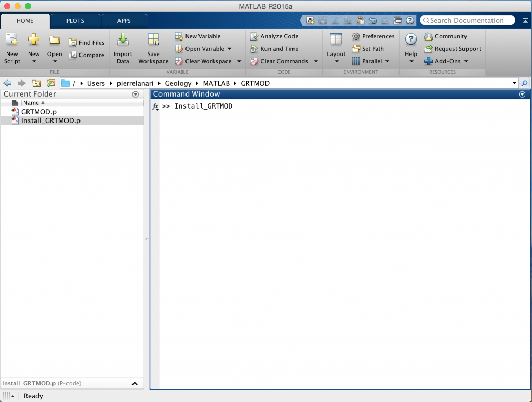
Task: Click the Parallel icon
Action: [x=355, y=61]
